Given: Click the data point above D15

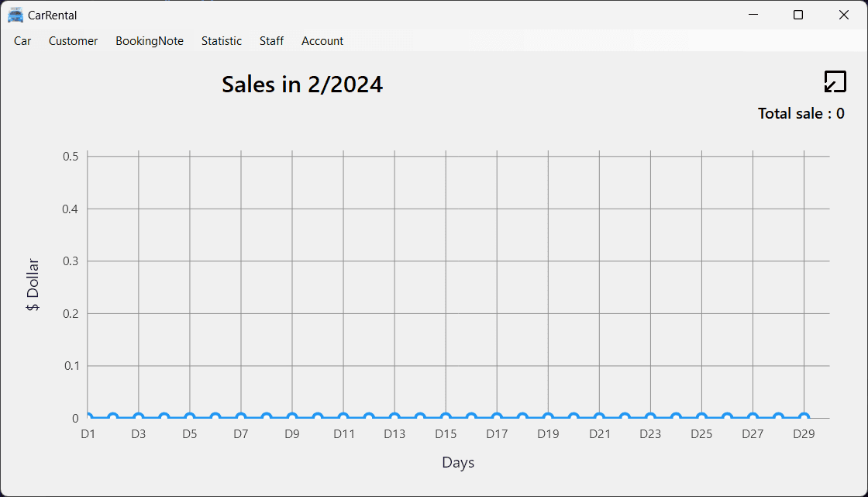Looking at the screenshot, I should click(446, 418).
